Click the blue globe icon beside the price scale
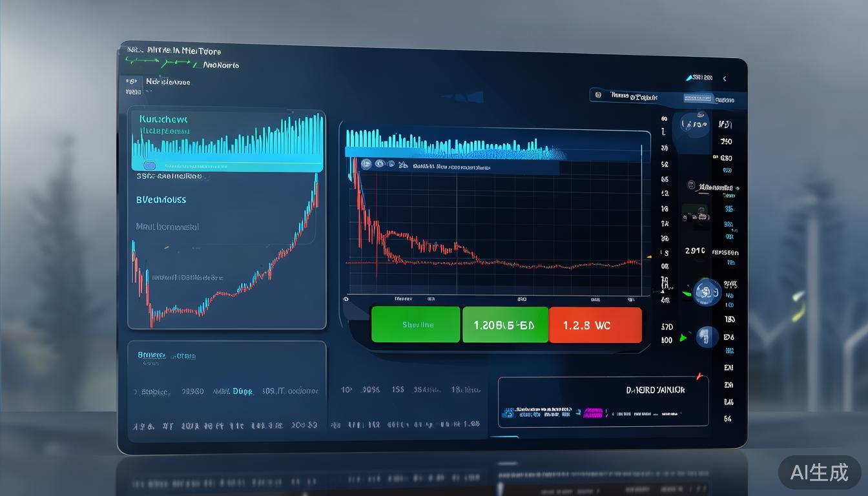This screenshot has width=868, height=496. coord(707,293)
